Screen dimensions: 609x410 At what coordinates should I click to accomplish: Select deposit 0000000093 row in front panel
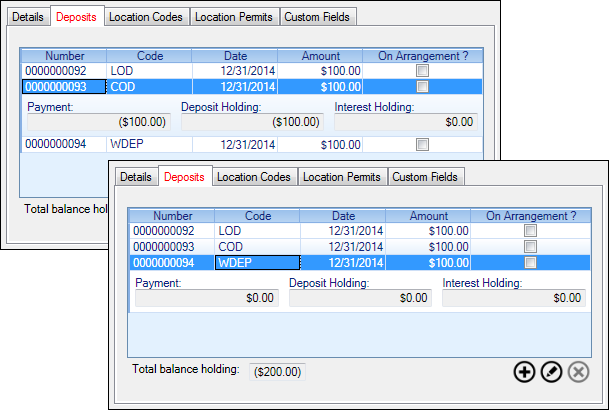click(359, 247)
